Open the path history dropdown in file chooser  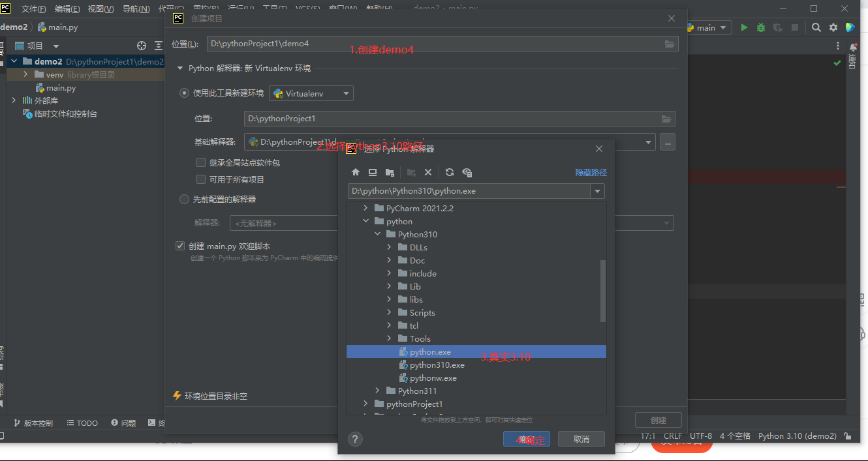pyautogui.click(x=597, y=191)
